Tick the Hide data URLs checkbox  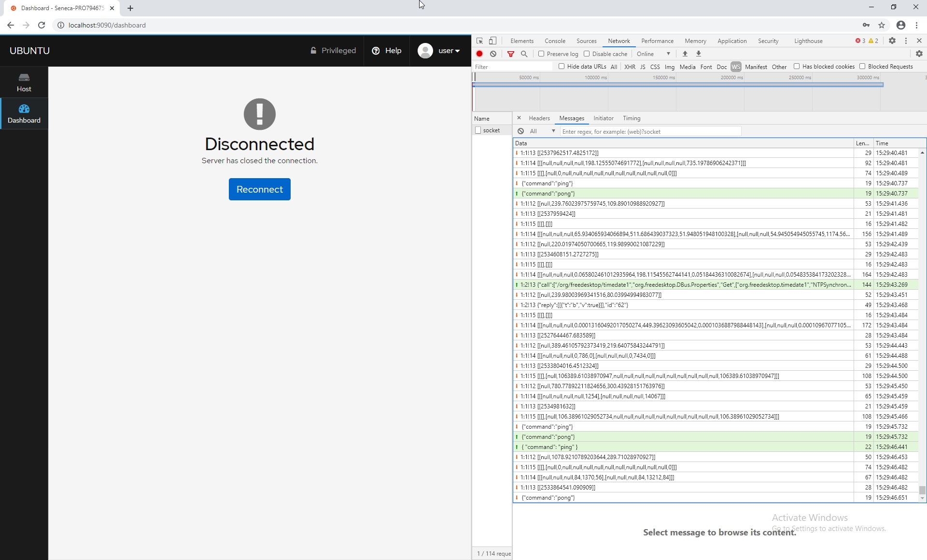(x=562, y=67)
